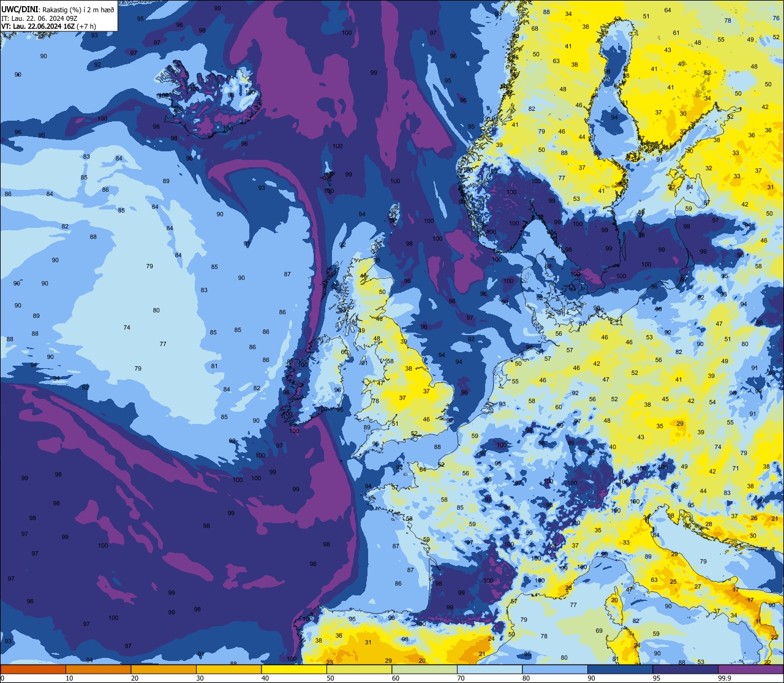Screen dimensions: 784x683
Task: Click the '70' label on the legend scale
Action: 461,678
